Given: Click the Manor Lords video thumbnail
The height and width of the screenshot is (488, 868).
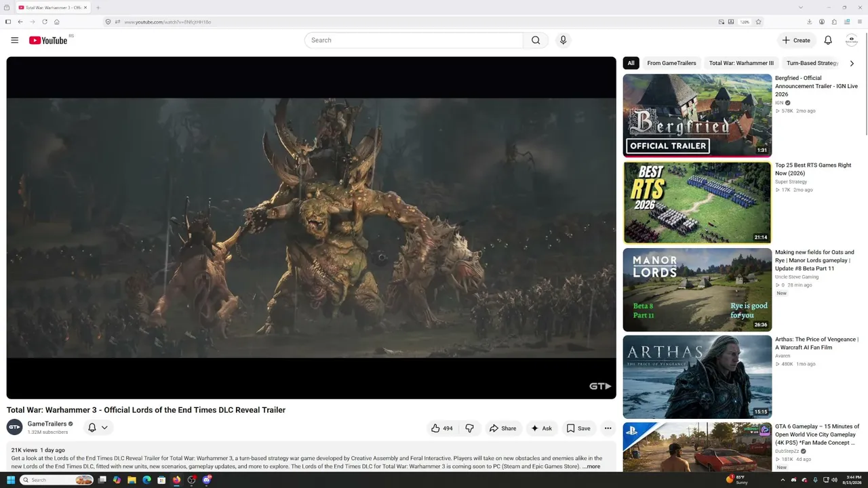Looking at the screenshot, I should tap(697, 289).
